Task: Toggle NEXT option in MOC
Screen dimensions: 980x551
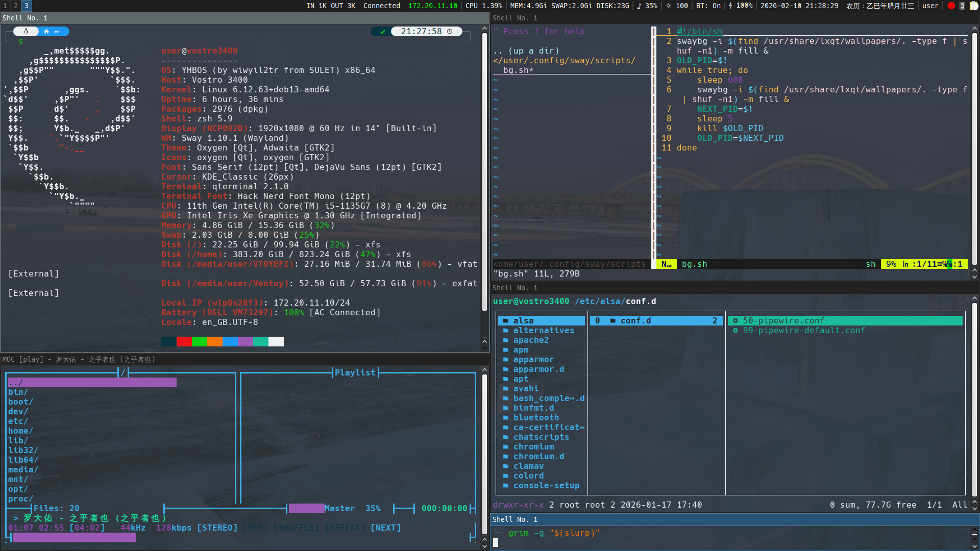Action: [x=385, y=528]
